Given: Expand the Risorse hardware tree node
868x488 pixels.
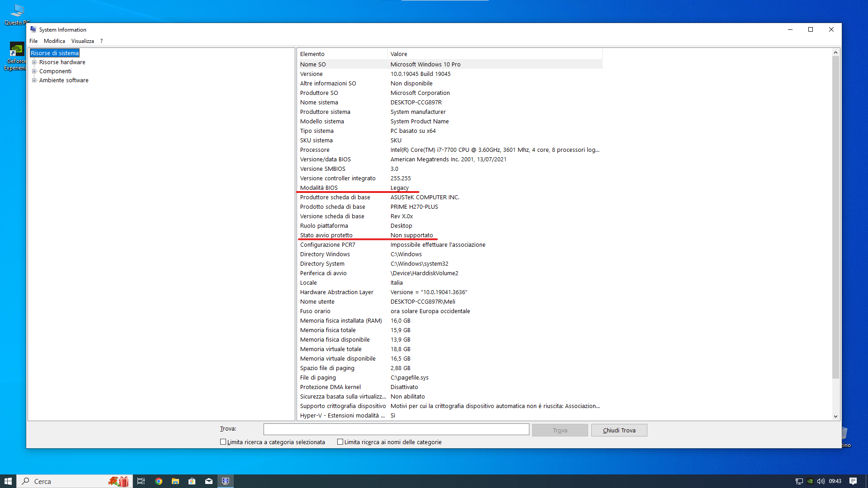Looking at the screenshot, I should [35, 62].
